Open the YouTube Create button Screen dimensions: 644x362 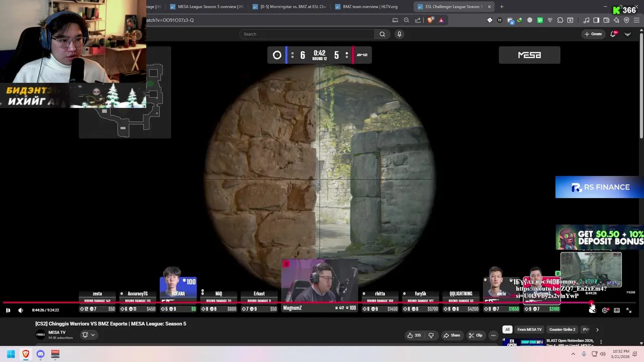click(x=593, y=34)
